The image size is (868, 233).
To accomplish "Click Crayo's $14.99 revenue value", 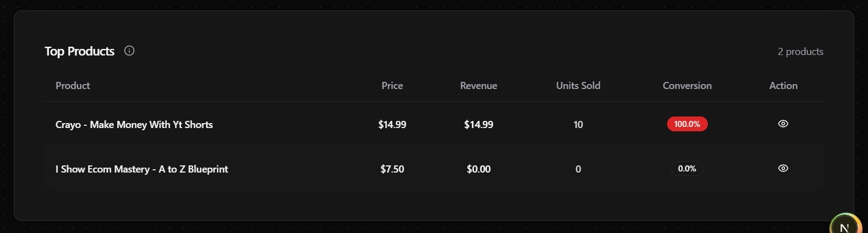I will [x=478, y=125].
